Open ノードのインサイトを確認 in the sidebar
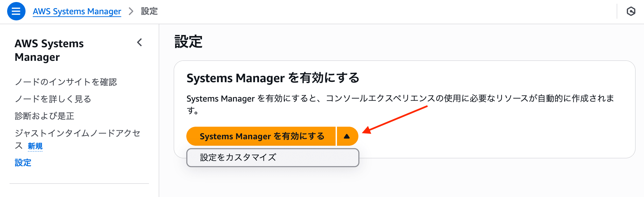Screen dimensions: 644x197 tap(66, 82)
